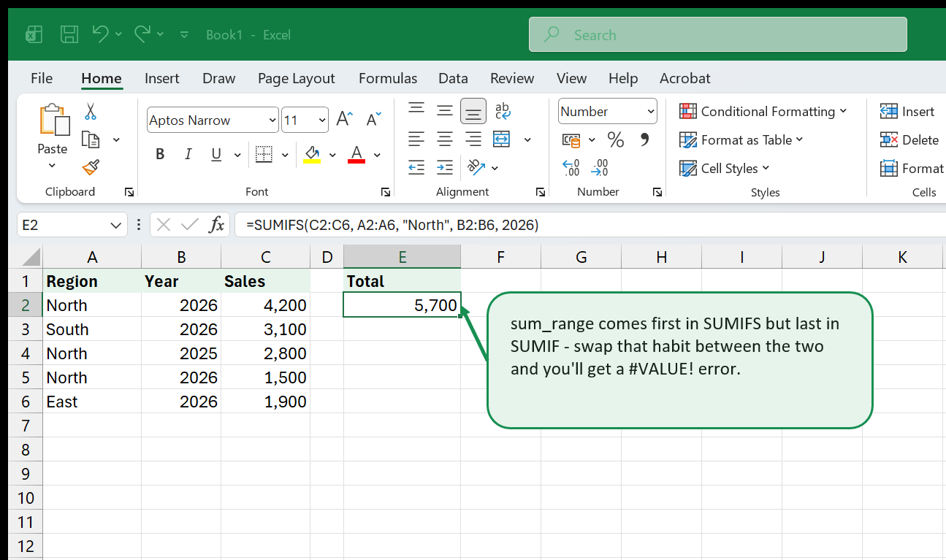Toggle Italic formatting
Image resolution: width=946 pixels, height=560 pixels.
(188, 155)
